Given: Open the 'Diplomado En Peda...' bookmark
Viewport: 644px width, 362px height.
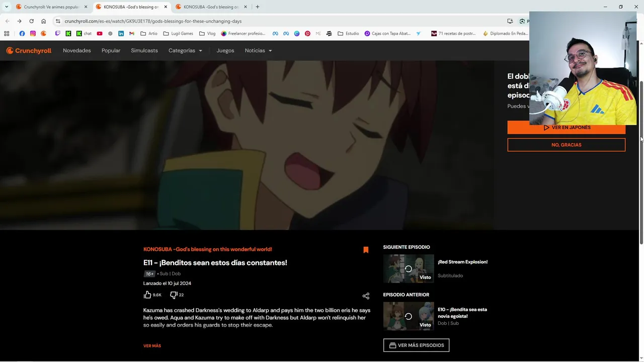Looking at the screenshot, I should (505, 34).
